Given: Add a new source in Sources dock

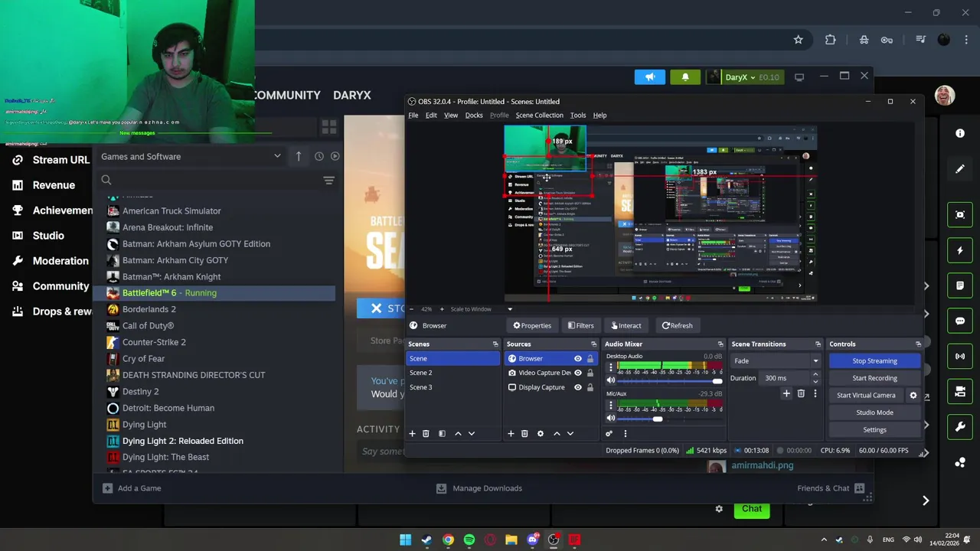Looking at the screenshot, I should coord(511,434).
